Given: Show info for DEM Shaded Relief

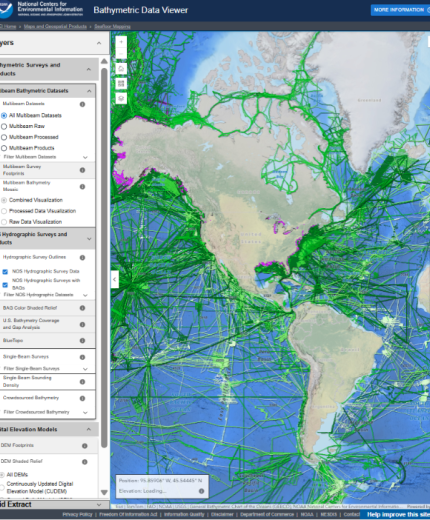Looking at the screenshot, I should 85,462.
